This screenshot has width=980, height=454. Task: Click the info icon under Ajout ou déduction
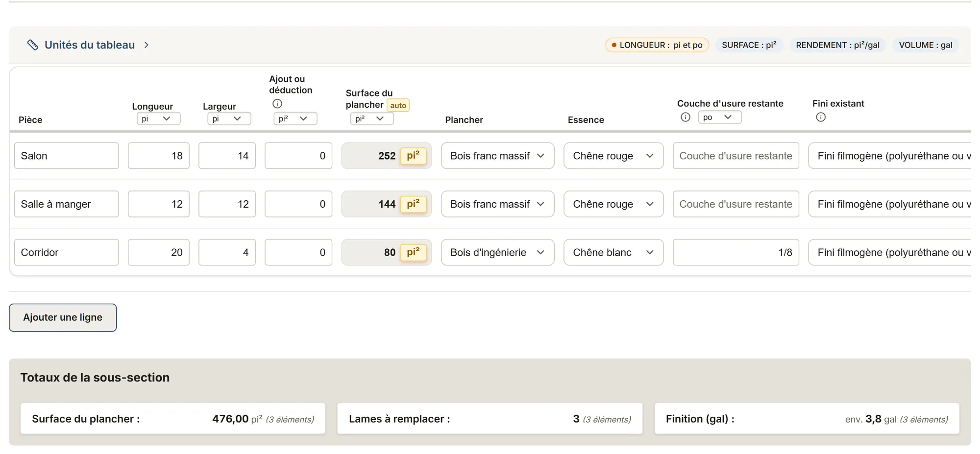click(277, 104)
